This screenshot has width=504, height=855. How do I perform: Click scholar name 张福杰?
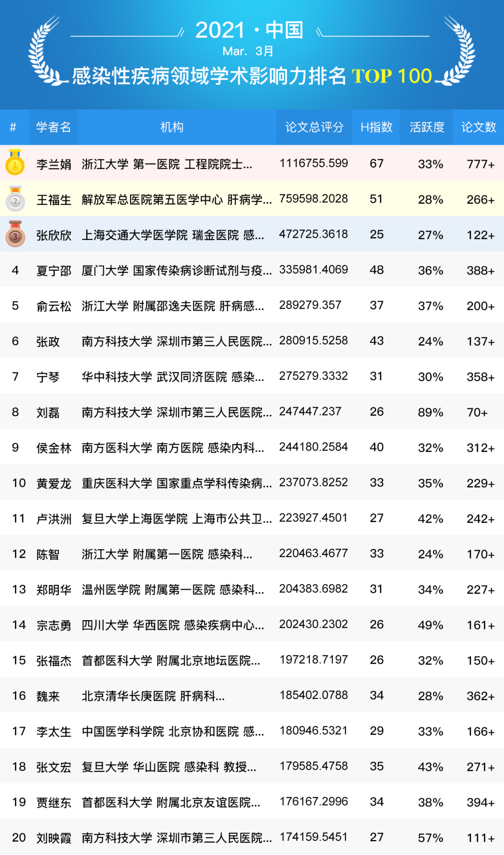pos(54,661)
